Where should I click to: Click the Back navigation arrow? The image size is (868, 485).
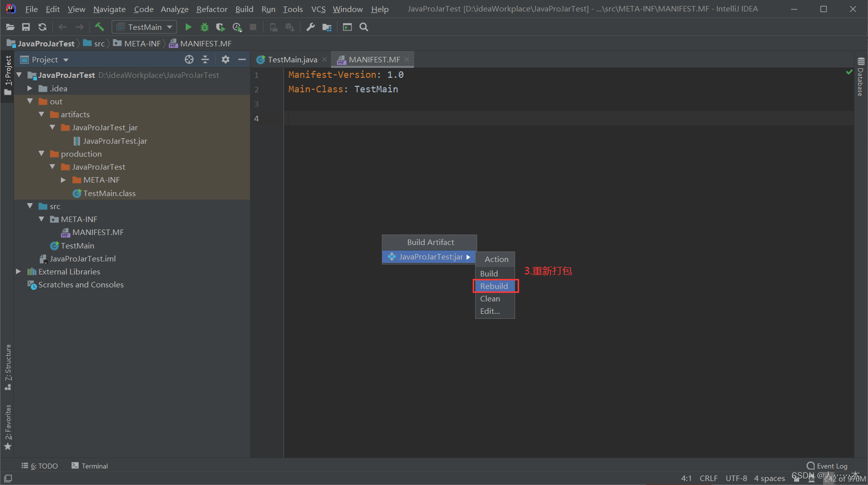click(x=62, y=27)
